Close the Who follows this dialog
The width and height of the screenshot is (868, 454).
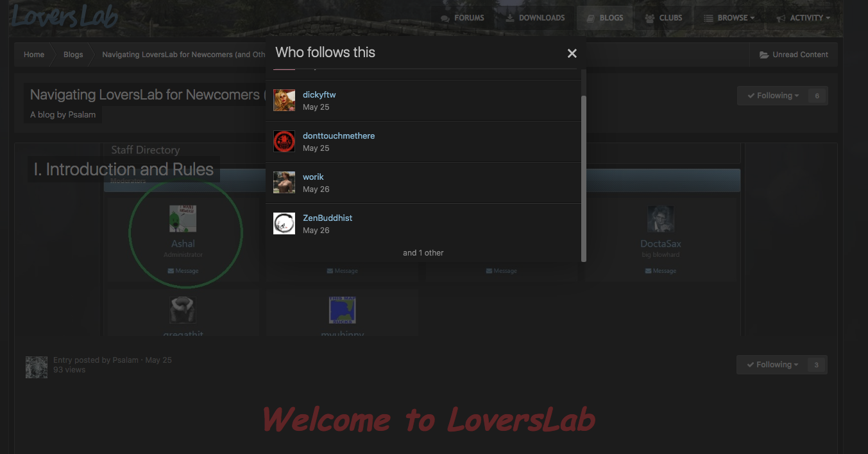[572, 54]
